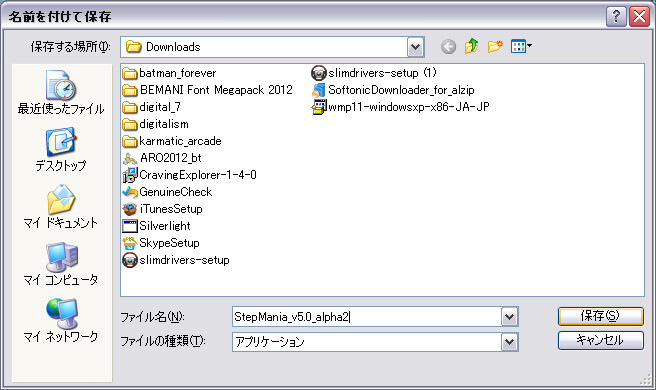Select the karmatic_arcade folder icon

(130, 141)
